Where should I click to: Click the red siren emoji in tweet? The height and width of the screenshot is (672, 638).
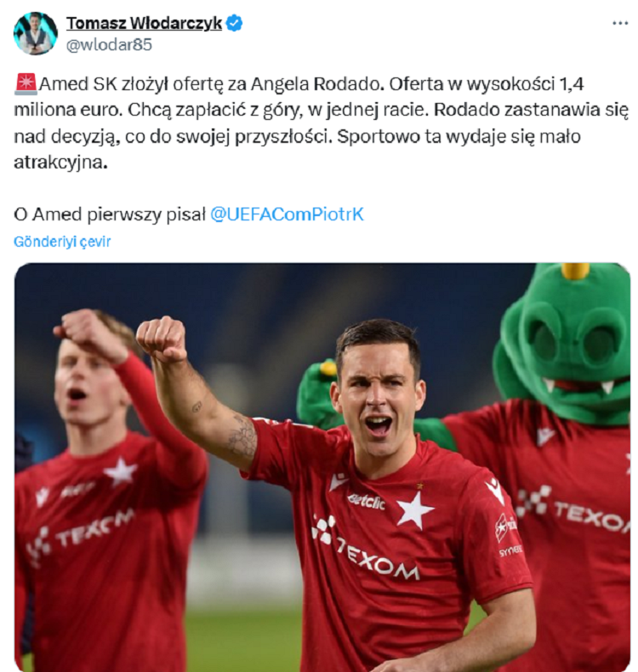(x=26, y=84)
